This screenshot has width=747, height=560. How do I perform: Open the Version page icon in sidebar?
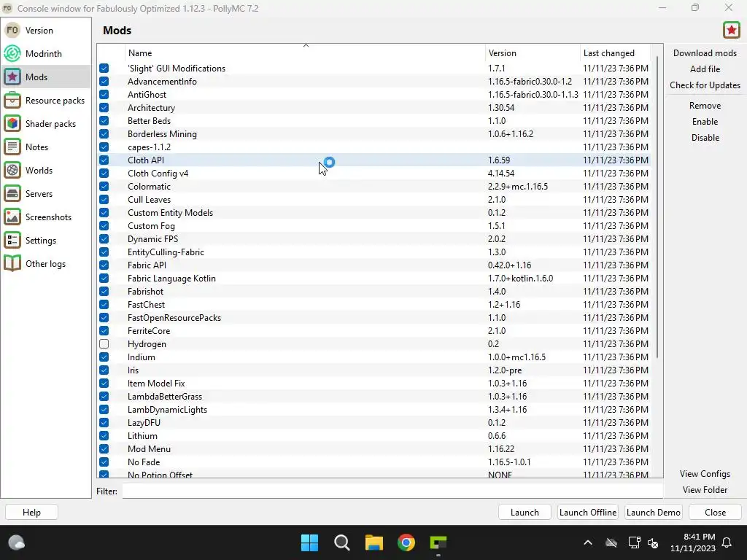[12, 31]
